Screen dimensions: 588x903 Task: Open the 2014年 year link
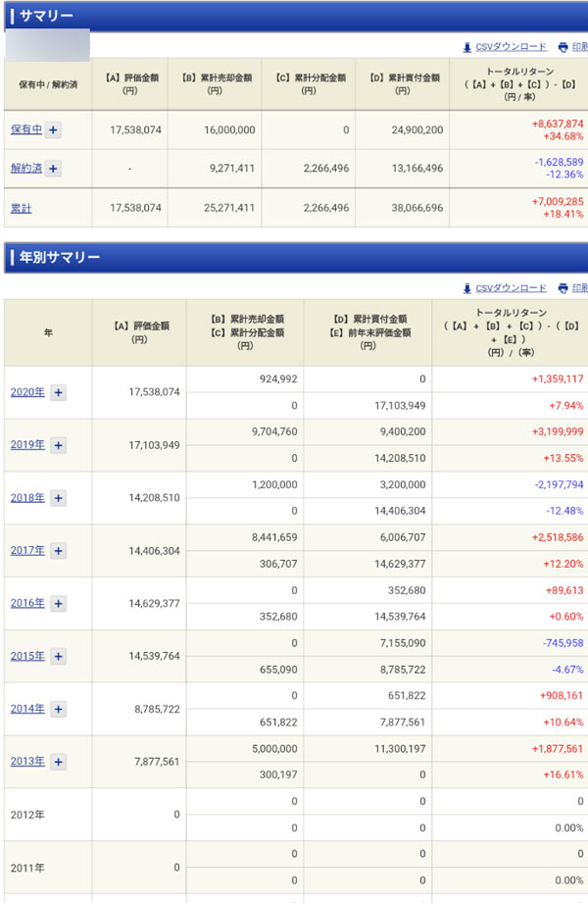(27, 709)
